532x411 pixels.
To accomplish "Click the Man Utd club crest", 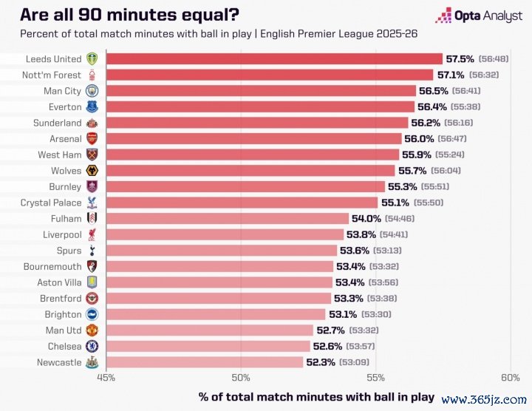I will coord(92,330).
